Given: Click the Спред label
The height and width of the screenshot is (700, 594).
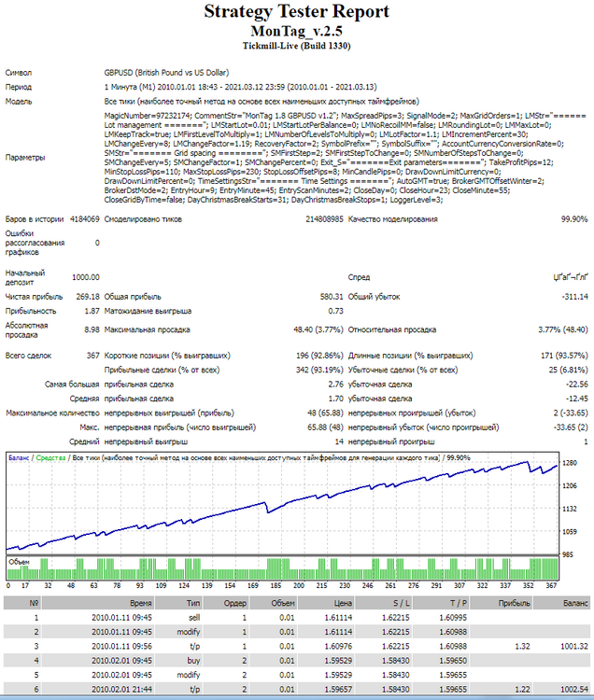Looking at the screenshot, I should click(359, 277).
